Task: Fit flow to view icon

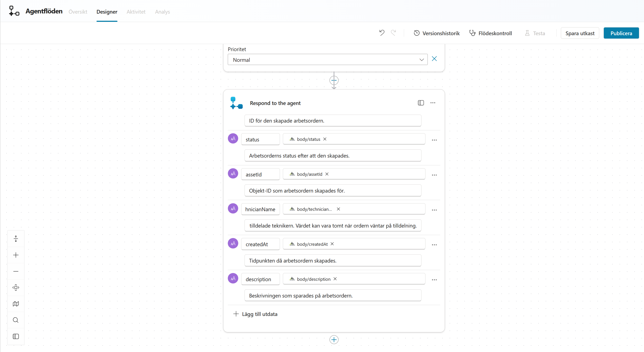Action: coord(16,287)
